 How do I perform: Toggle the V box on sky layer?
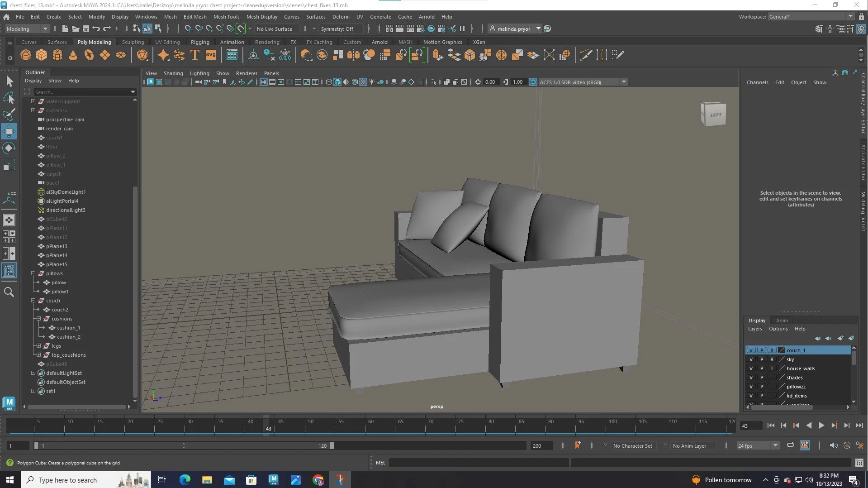tap(751, 359)
